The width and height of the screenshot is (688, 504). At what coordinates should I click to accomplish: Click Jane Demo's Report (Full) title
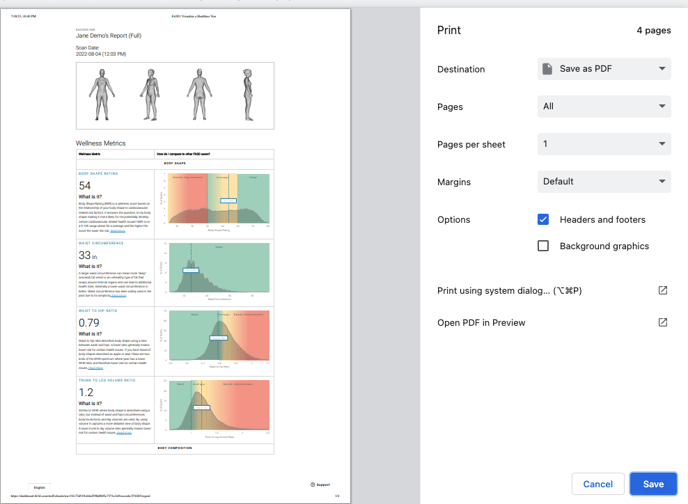pos(108,36)
